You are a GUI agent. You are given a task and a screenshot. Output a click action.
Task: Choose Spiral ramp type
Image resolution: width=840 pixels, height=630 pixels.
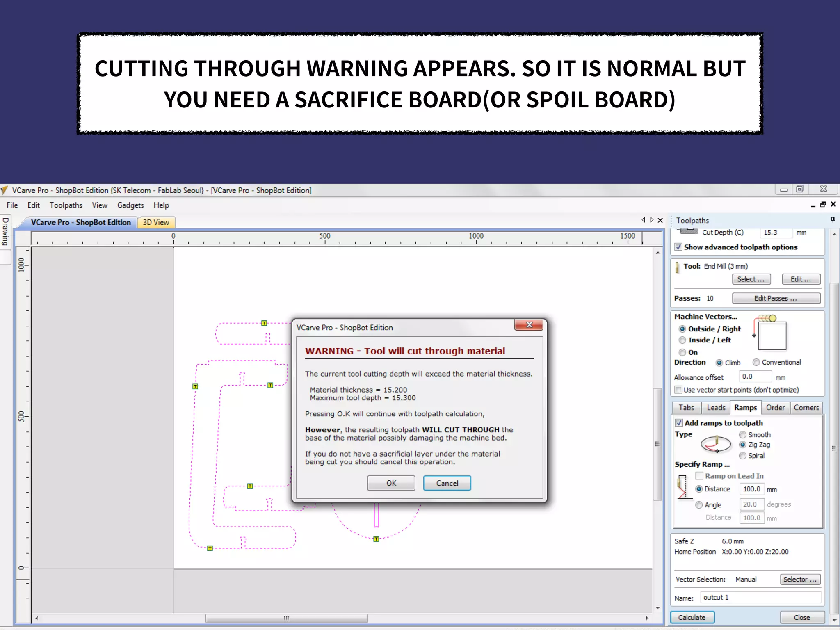pos(743,456)
